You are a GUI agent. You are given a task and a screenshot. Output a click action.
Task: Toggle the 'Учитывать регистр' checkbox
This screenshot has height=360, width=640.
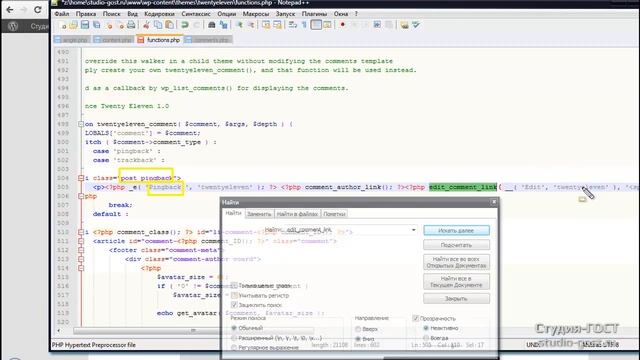click(234, 295)
